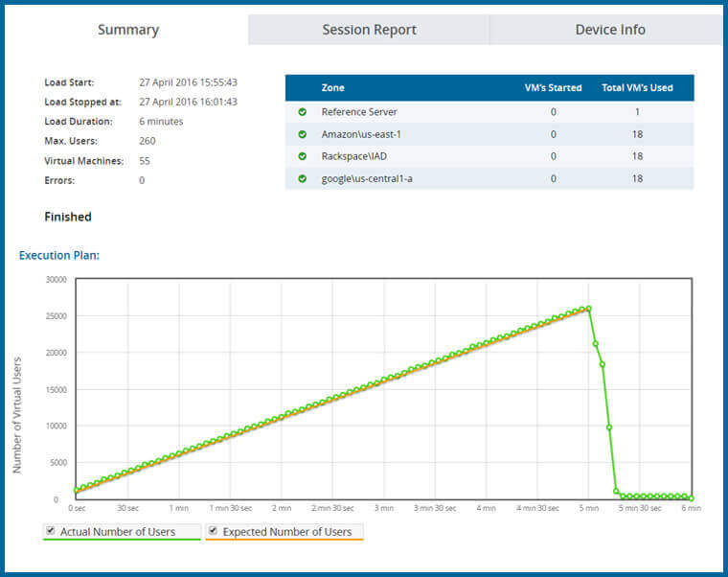Click green check icon for google\us-central1-a
728x577 pixels.
coord(302,178)
